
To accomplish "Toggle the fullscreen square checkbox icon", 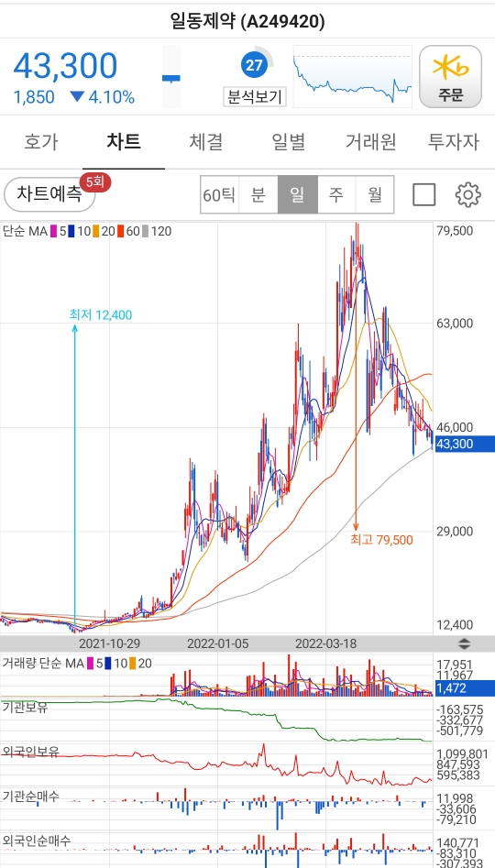I will click(424, 195).
